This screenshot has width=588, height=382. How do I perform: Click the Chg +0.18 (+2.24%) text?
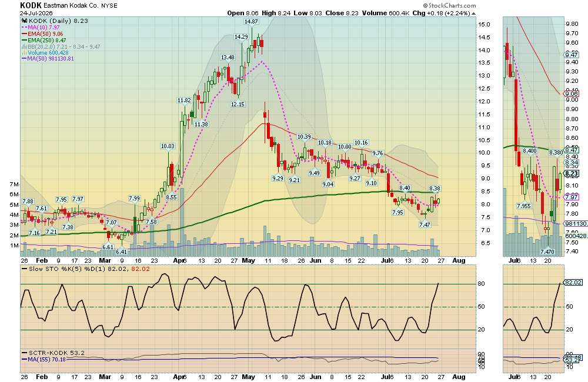pos(441,13)
